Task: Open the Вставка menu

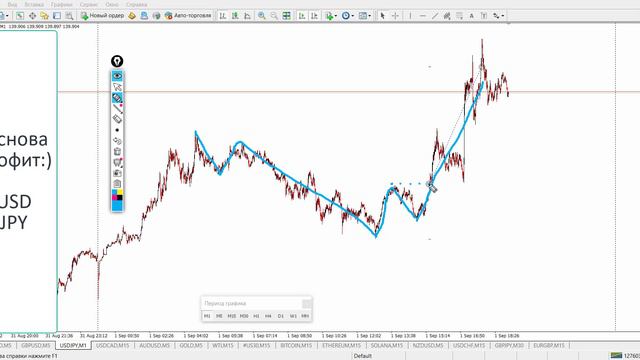Action: [x=34, y=4]
